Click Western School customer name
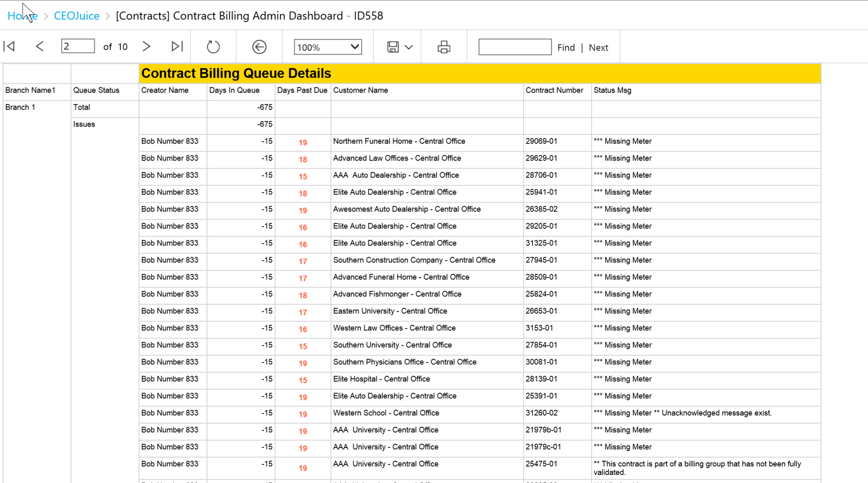The image size is (868, 483). [x=386, y=413]
